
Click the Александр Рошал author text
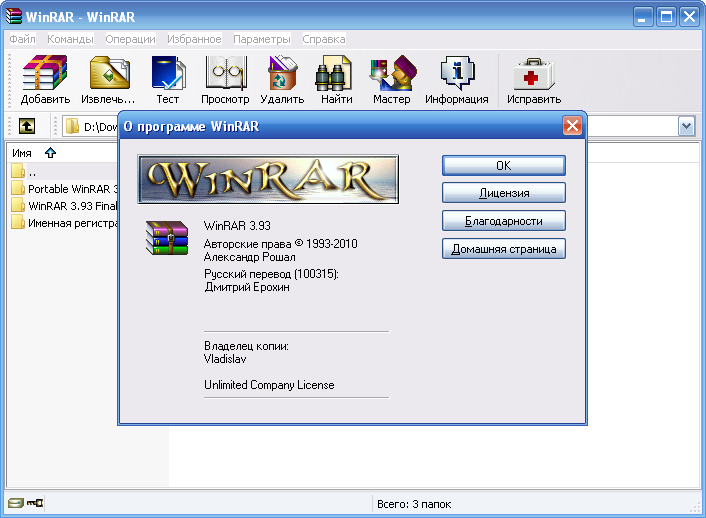pyautogui.click(x=249, y=257)
